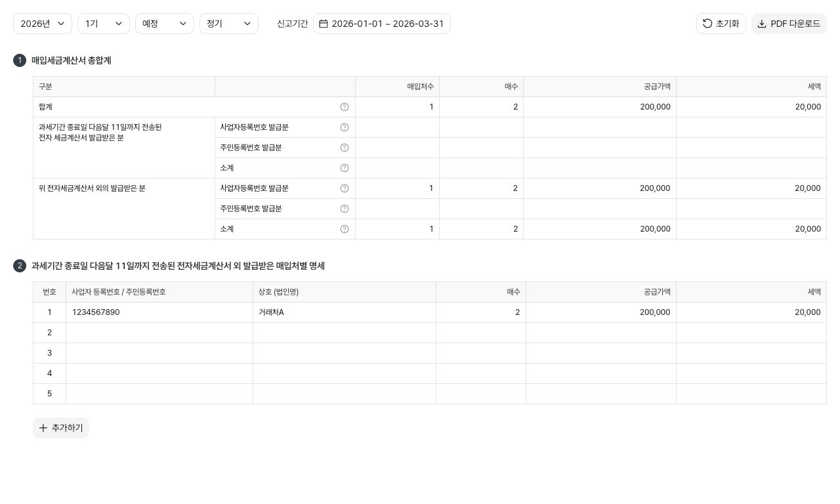The width and height of the screenshot is (840, 504).
Task: Open the 2026년 year dropdown
Action: [43, 24]
